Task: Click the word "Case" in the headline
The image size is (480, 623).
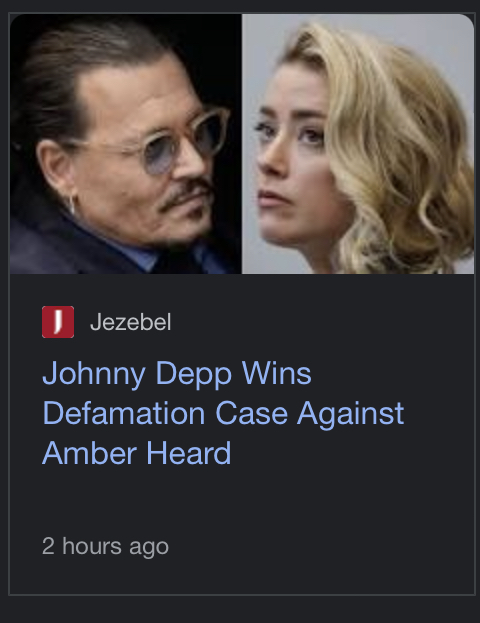Action: pos(252,413)
